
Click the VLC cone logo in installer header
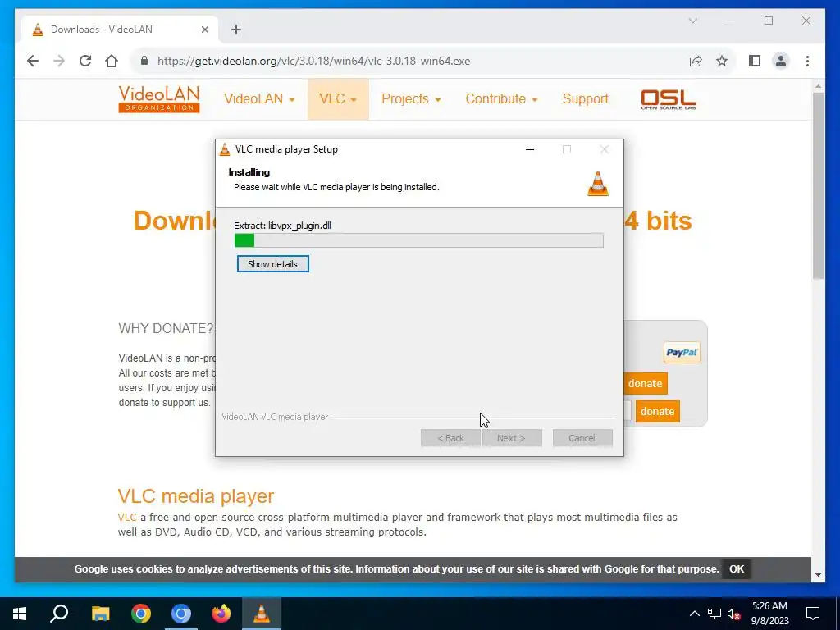point(598,184)
